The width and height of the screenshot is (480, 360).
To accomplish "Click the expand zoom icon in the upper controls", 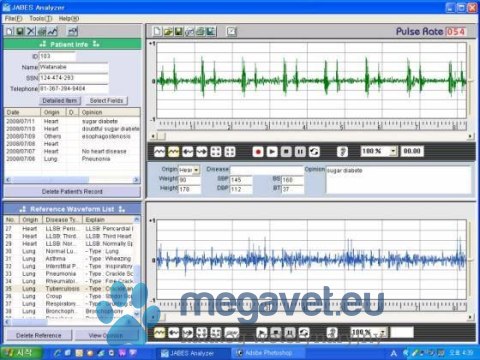I will pos(216,152).
